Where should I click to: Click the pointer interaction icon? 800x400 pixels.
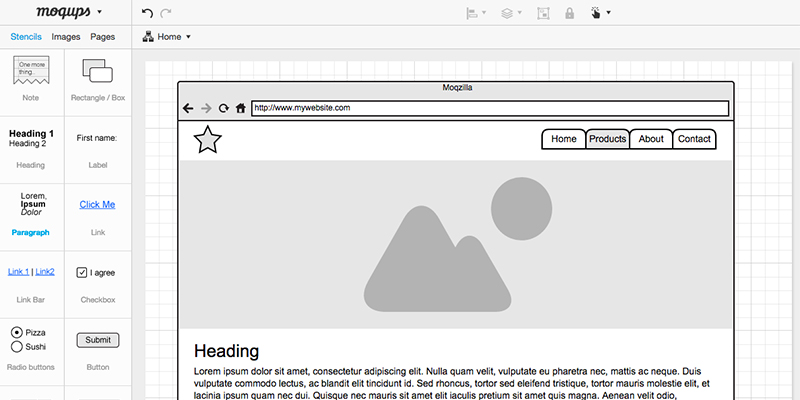coord(595,13)
